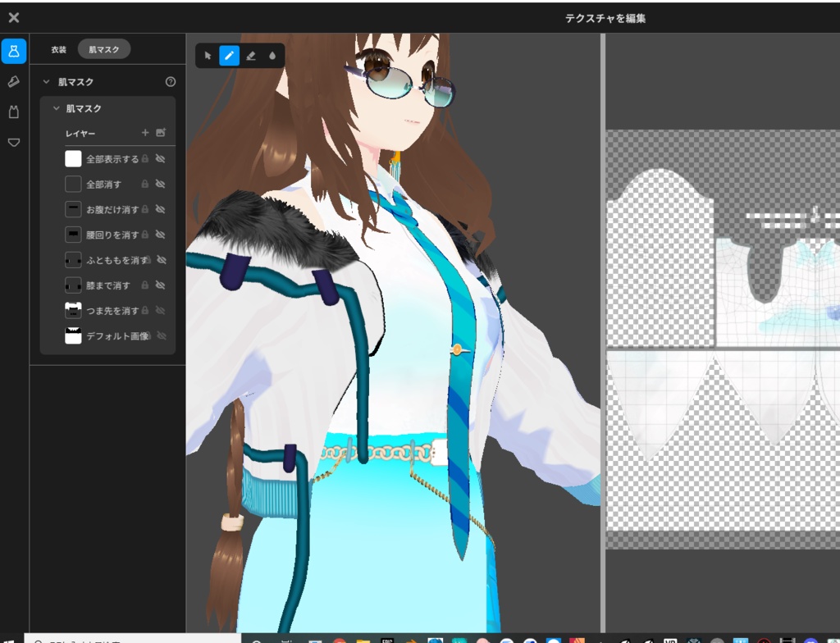Open help via the question mark button
840x643 pixels.
(x=170, y=81)
